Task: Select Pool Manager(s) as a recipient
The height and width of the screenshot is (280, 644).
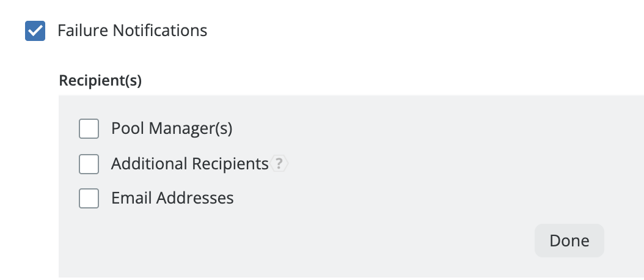Action: (x=89, y=129)
